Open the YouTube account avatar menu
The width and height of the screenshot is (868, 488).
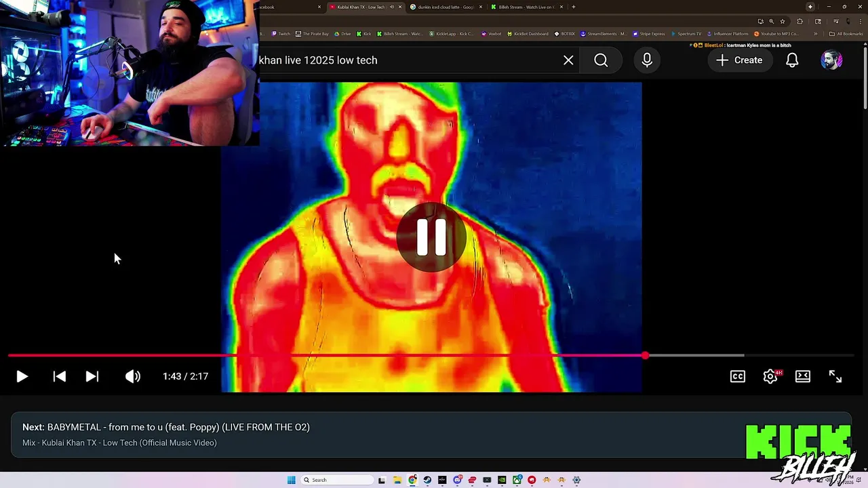tap(831, 60)
